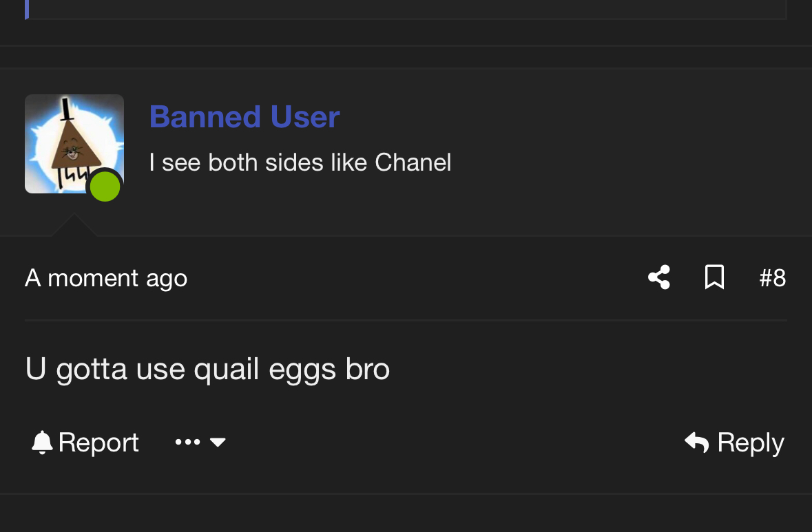Click the Report text label
Viewport: 812px width, 532px height.
pyautogui.click(x=98, y=443)
